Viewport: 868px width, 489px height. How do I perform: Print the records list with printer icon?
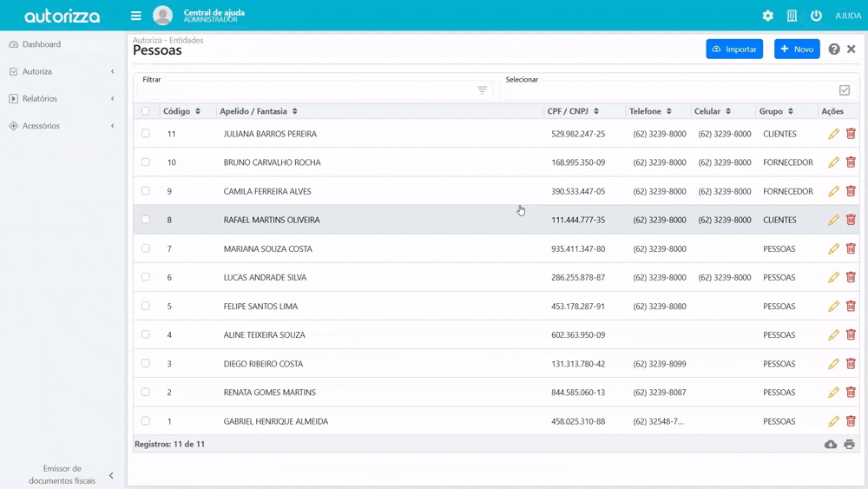click(850, 445)
